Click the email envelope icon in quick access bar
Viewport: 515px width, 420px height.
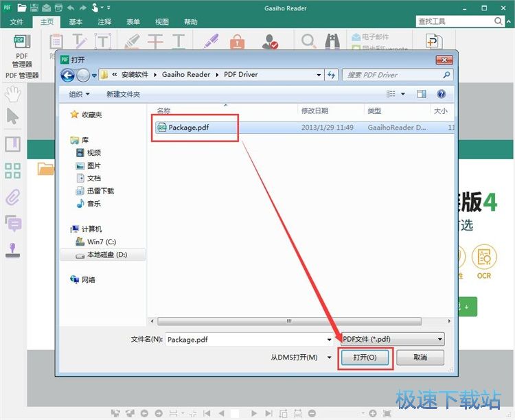[46, 8]
